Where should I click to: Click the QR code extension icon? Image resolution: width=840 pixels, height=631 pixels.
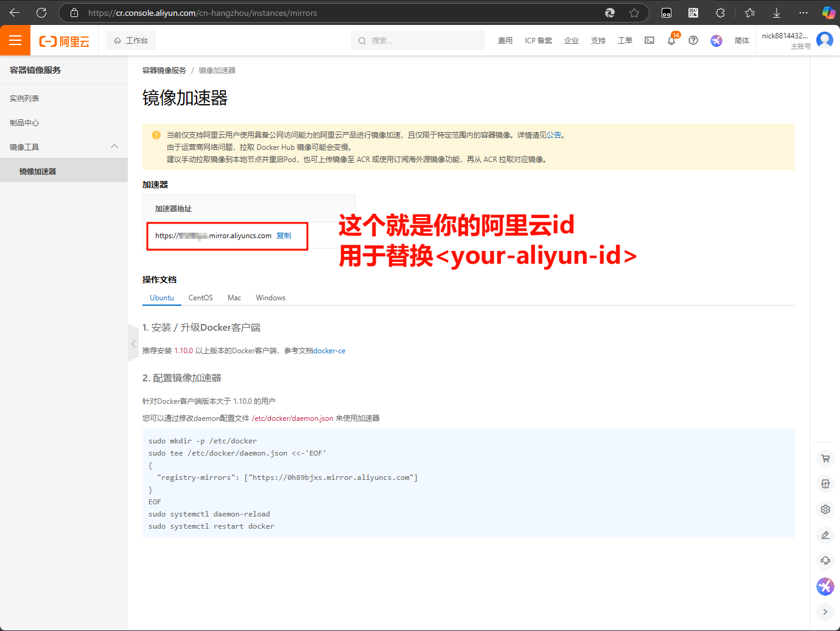coord(693,13)
